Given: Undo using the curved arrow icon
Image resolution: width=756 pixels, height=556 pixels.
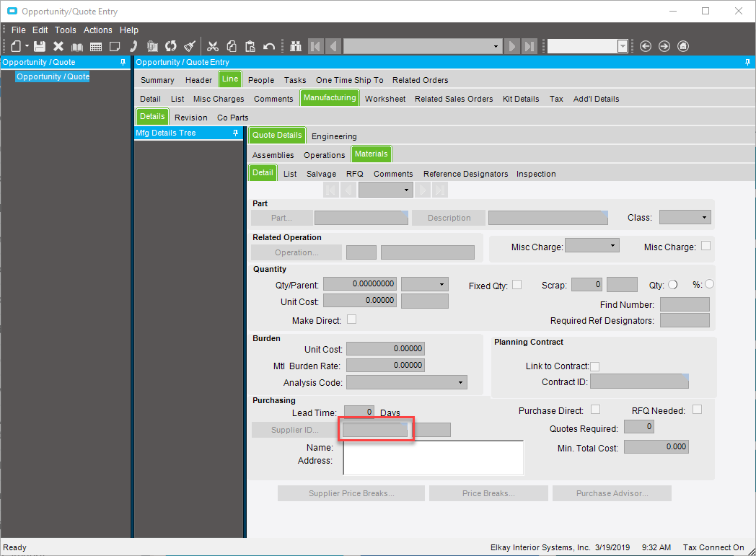Looking at the screenshot, I should click(x=269, y=46).
